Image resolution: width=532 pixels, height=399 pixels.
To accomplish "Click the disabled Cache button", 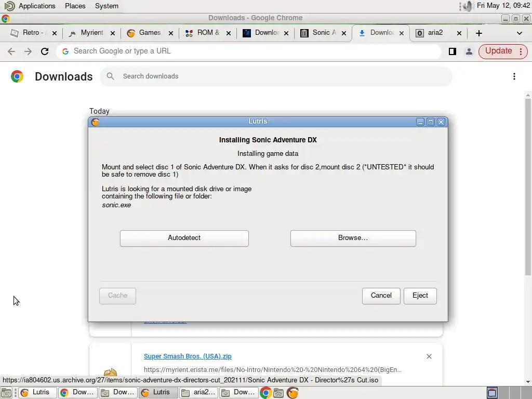I will click(117, 296).
